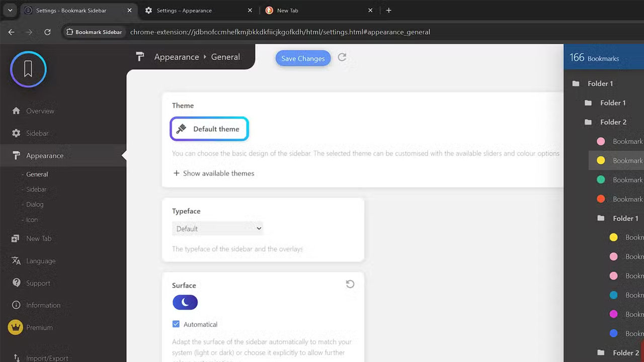Screen dimensions: 644x362
Task: Reset Surface settings with the undo icon
Action: coord(350,284)
